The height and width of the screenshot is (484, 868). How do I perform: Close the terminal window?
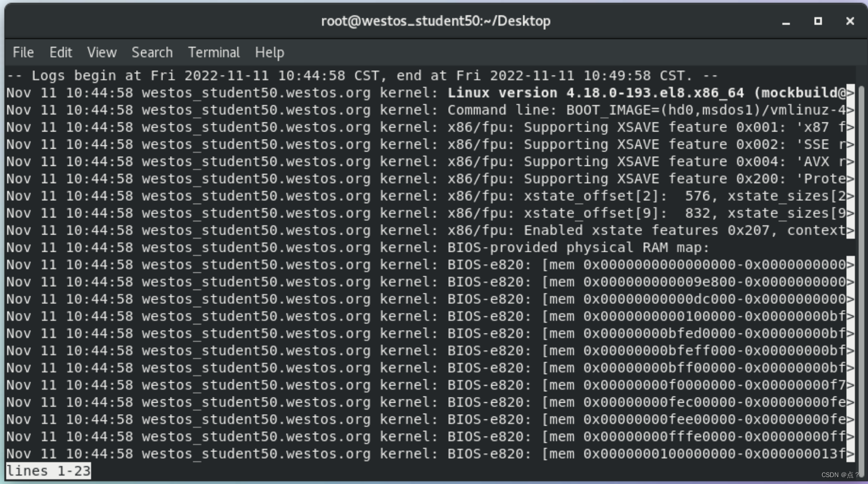[x=850, y=21]
